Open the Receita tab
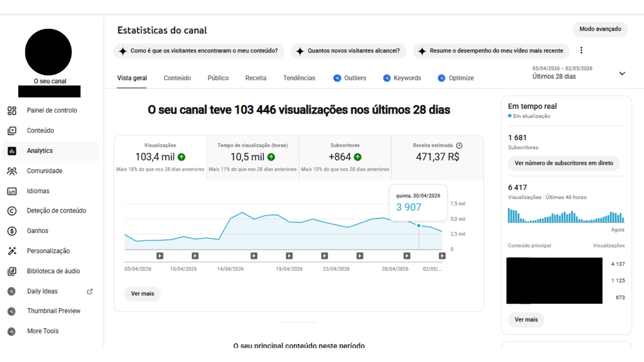This screenshot has height=362, width=644. coord(256,78)
